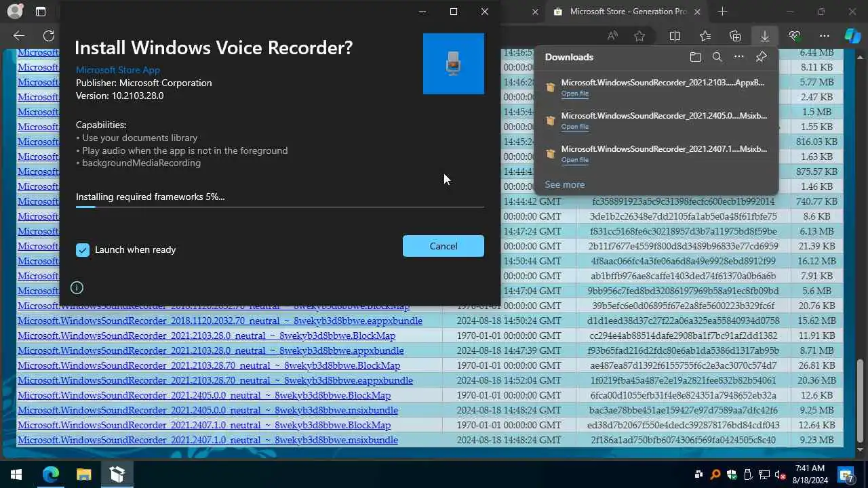Click installing frameworks progress bar

point(279,206)
